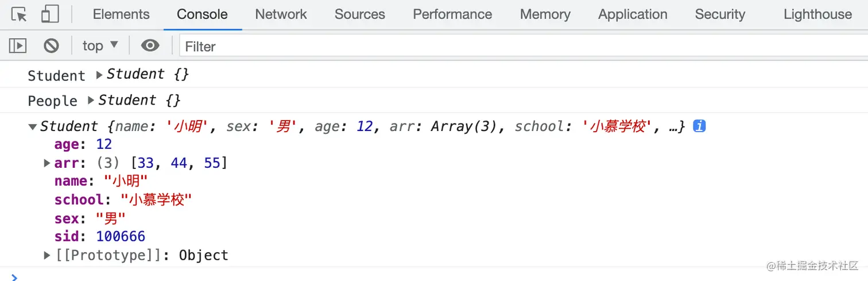Screen dimensions: 868x281
Task: Click the console Filter input field
Action: (517, 46)
